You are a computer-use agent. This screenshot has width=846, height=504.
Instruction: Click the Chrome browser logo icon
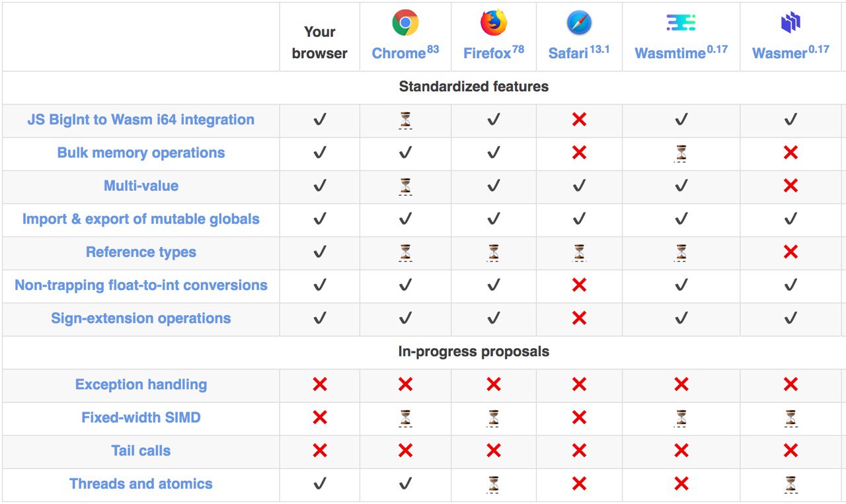(405, 22)
